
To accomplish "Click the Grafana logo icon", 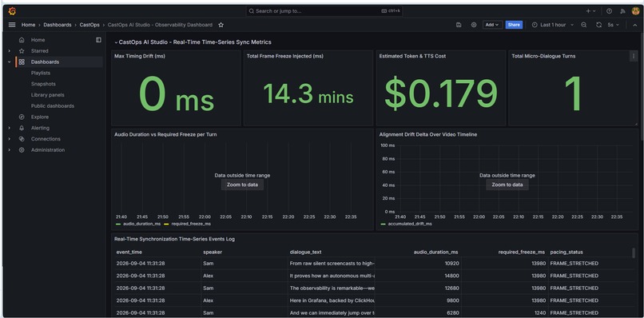I will (12, 11).
